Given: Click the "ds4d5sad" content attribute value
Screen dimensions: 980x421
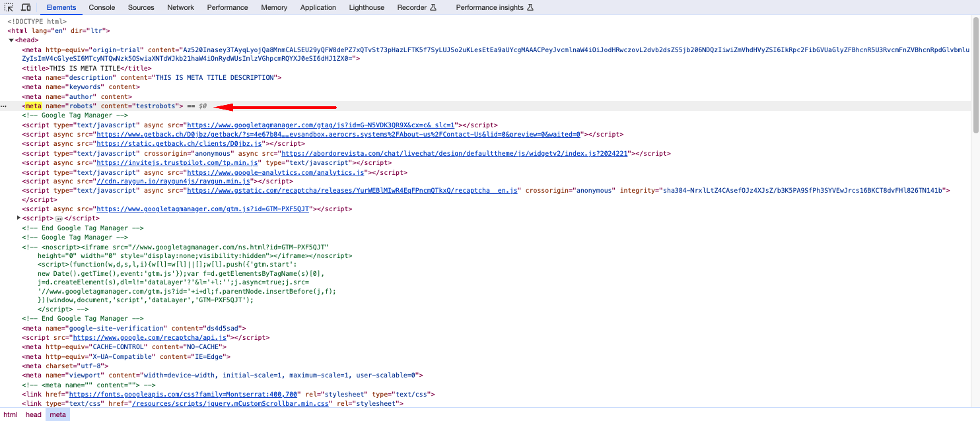Looking at the screenshot, I should coord(224,328).
